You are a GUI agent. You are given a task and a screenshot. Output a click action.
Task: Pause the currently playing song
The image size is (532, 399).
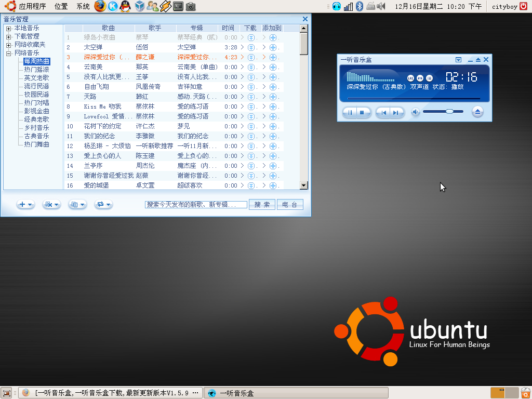350,112
